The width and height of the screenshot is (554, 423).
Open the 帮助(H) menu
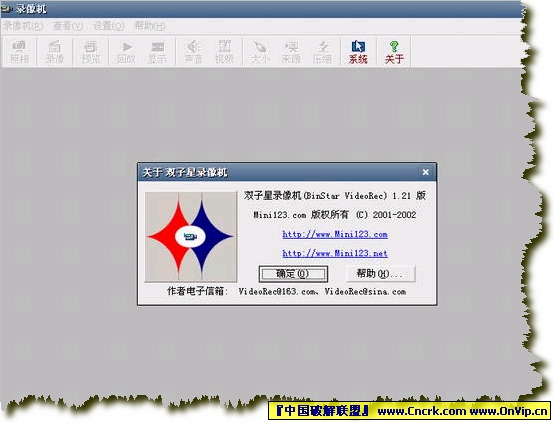pyautogui.click(x=150, y=26)
